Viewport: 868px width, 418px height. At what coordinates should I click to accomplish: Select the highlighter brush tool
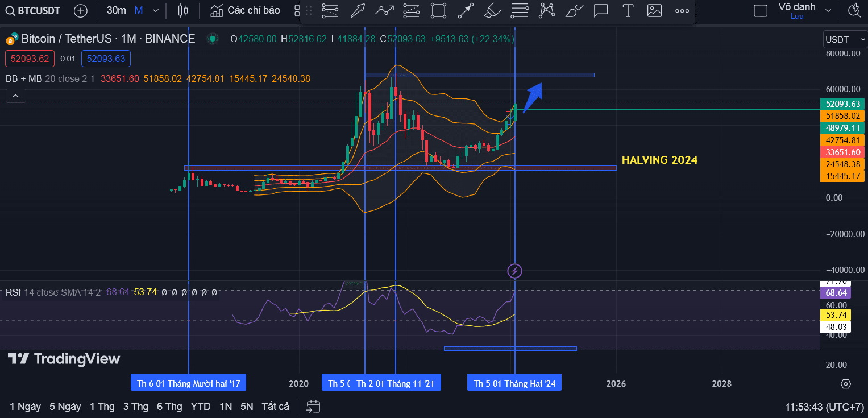[492, 10]
